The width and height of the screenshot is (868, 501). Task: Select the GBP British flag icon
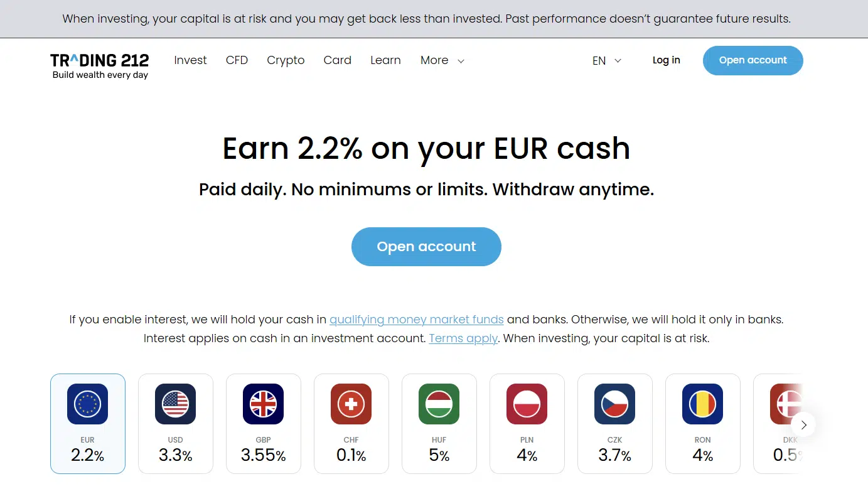[x=264, y=404]
